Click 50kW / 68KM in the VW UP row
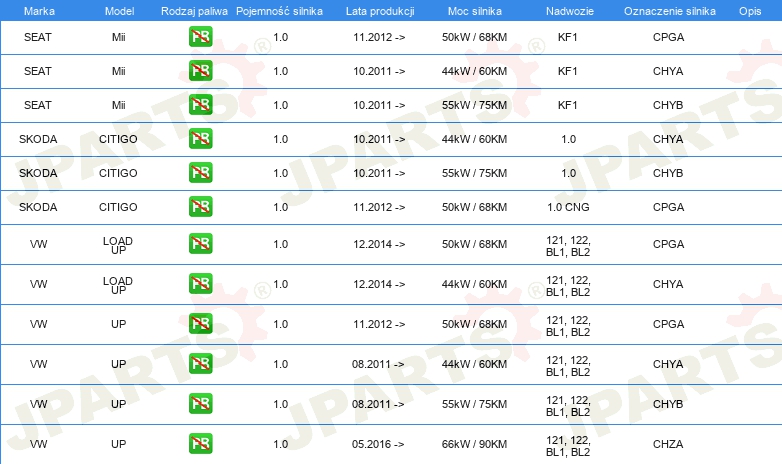 click(x=474, y=324)
